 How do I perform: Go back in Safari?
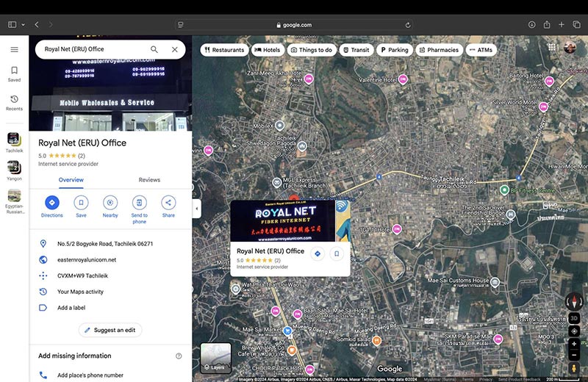(x=37, y=25)
